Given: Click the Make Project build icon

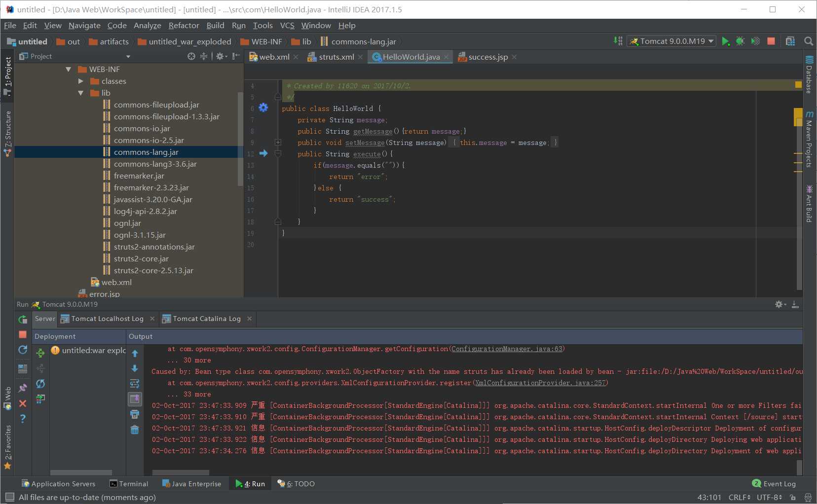Looking at the screenshot, I should tap(618, 41).
